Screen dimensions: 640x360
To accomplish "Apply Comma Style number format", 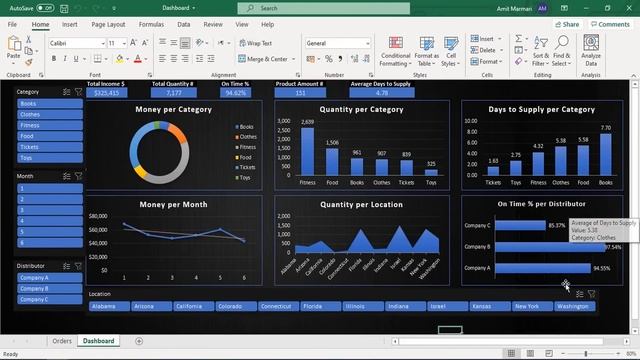I will (x=340, y=59).
